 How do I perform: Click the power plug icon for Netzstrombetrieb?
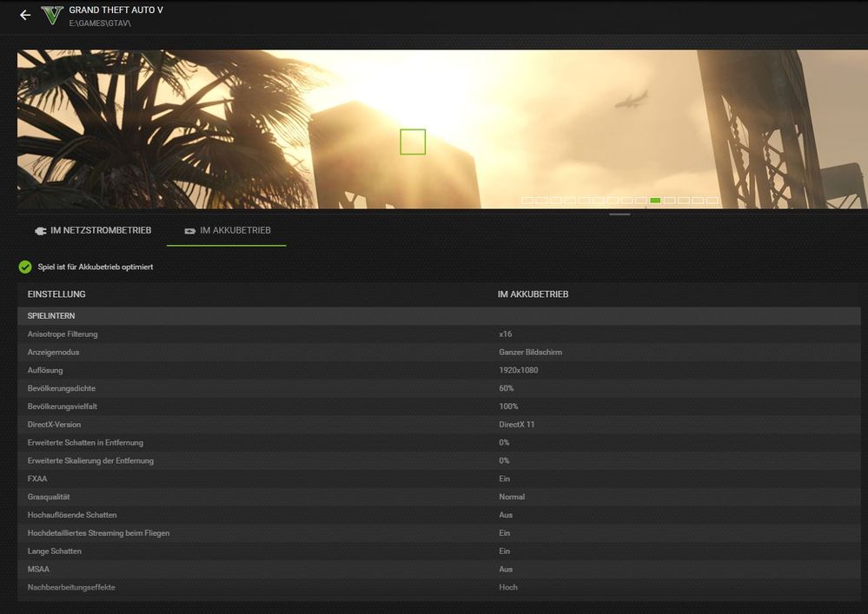(x=39, y=231)
